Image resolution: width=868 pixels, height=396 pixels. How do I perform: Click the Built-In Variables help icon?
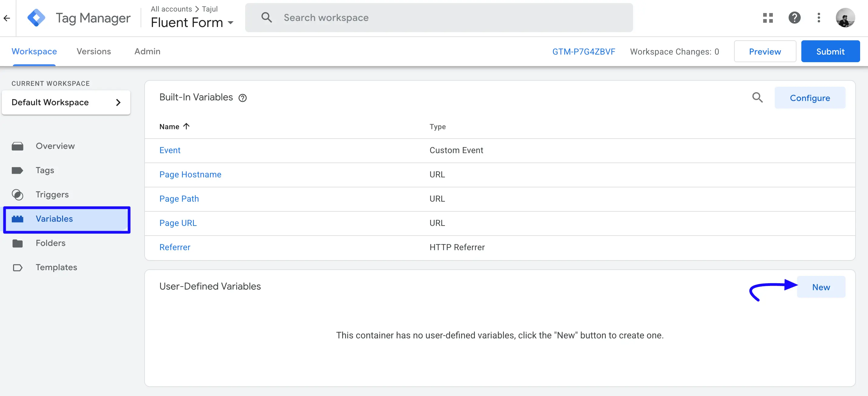[242, 98]
